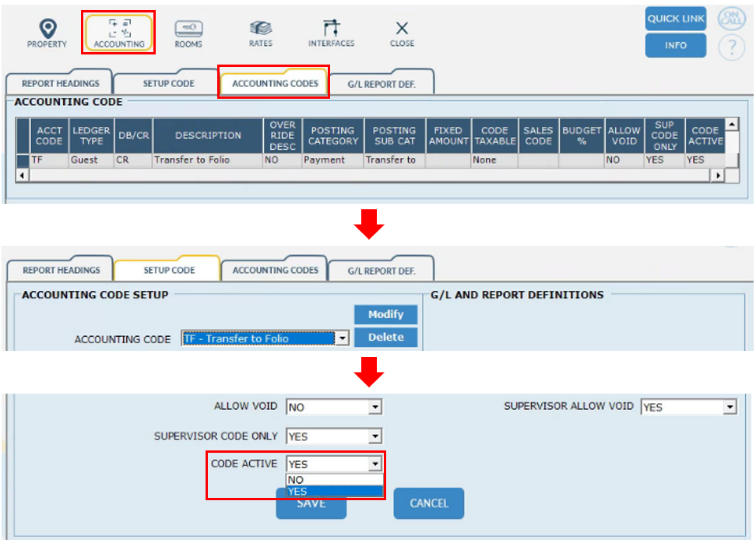The image size is (756, 543).
Task: Open help question mark icon
Action: [732, 48]
